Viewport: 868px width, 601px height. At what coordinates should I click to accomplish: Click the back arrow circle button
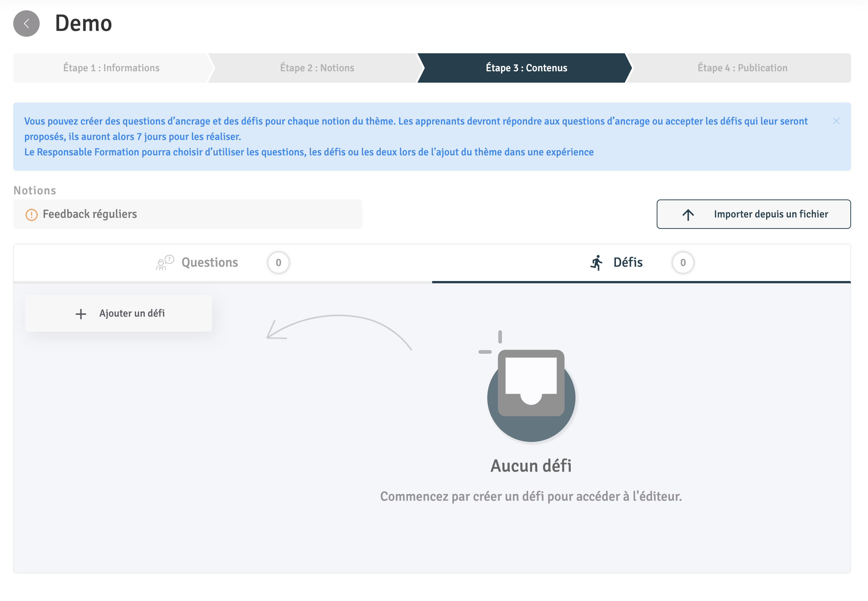26,24
